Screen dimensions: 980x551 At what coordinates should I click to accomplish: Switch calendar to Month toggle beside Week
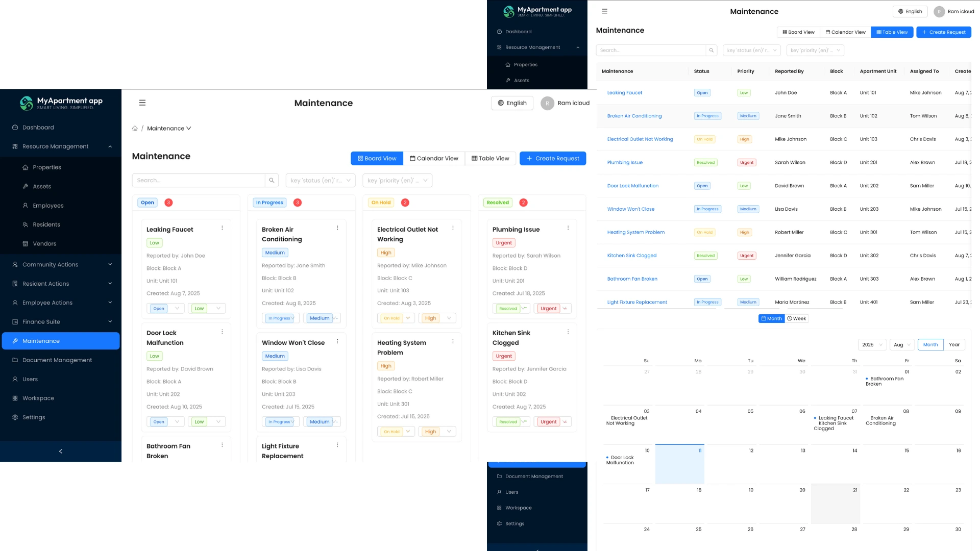click(771, 318)
